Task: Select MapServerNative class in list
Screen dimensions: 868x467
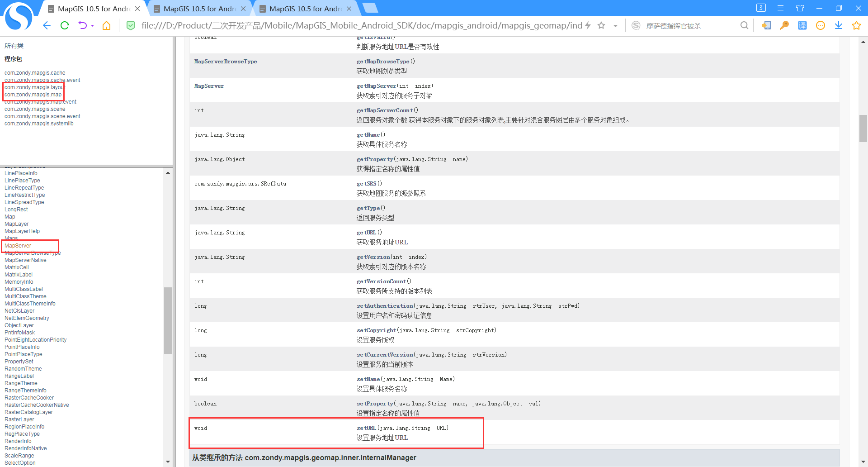Action: pos(25,260)
